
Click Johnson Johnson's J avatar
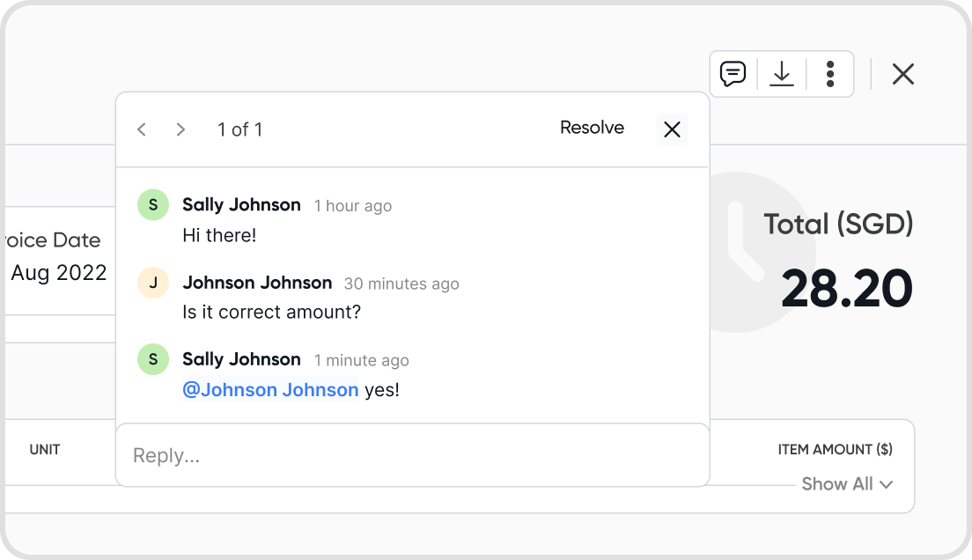[153, 283]
